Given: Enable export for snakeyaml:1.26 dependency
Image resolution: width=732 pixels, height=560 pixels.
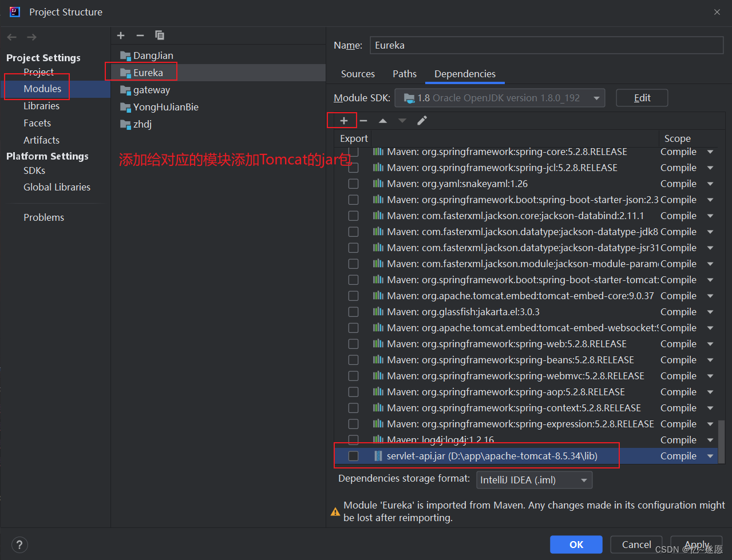Looking at the screenshot, I should click(354, 184).
